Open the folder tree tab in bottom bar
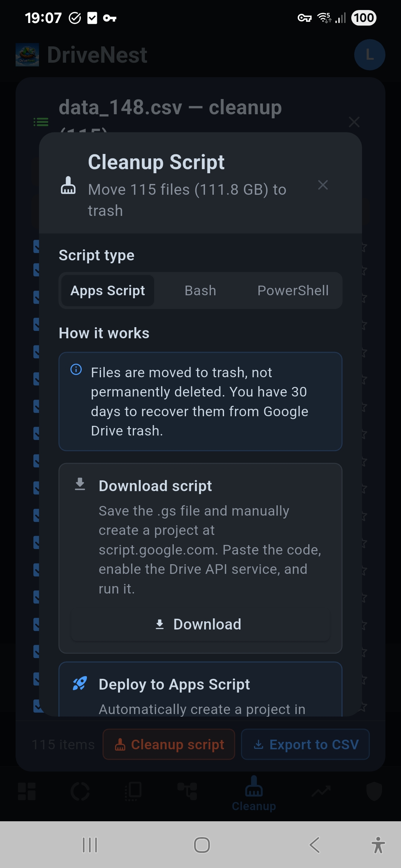Screen dimensions: 401x868 coord(187,792)
